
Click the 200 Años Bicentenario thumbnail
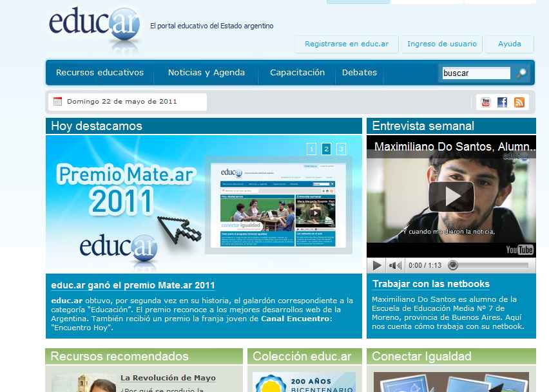pyautogui.click(x=304, y=382)
